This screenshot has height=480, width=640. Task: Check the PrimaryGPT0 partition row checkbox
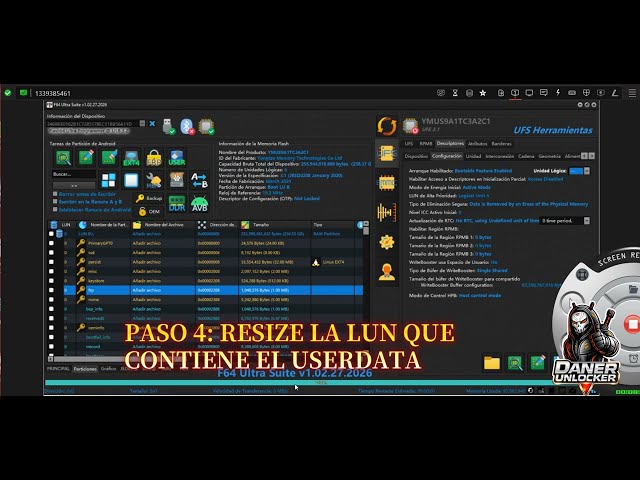pos(51,243)
